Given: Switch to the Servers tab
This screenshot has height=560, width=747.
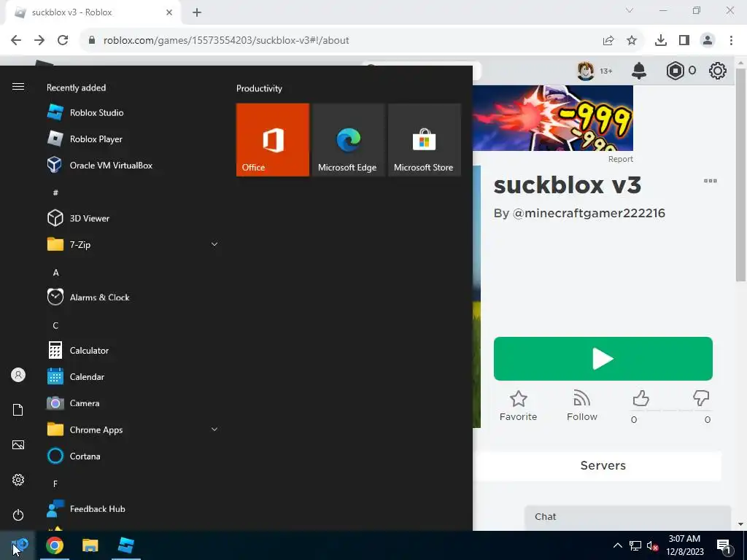Looking at the screenshot, I should pyautogui.click(x=602, y=466).
